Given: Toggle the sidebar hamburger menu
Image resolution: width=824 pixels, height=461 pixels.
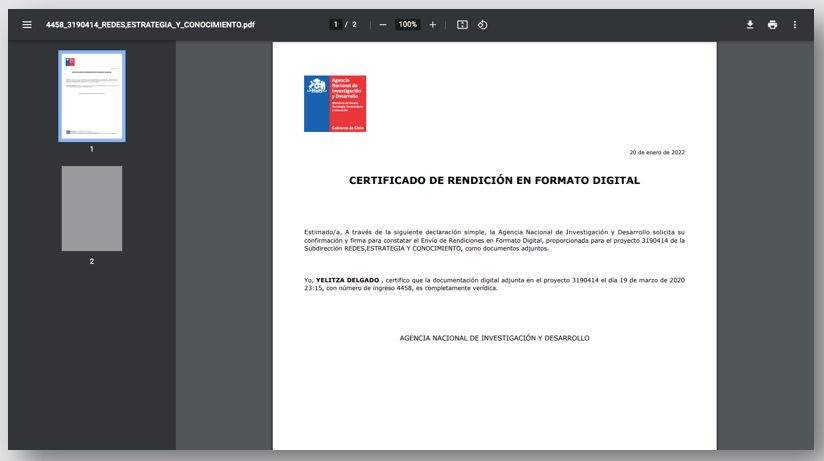Looking at the screenshot, I should 27,25.
